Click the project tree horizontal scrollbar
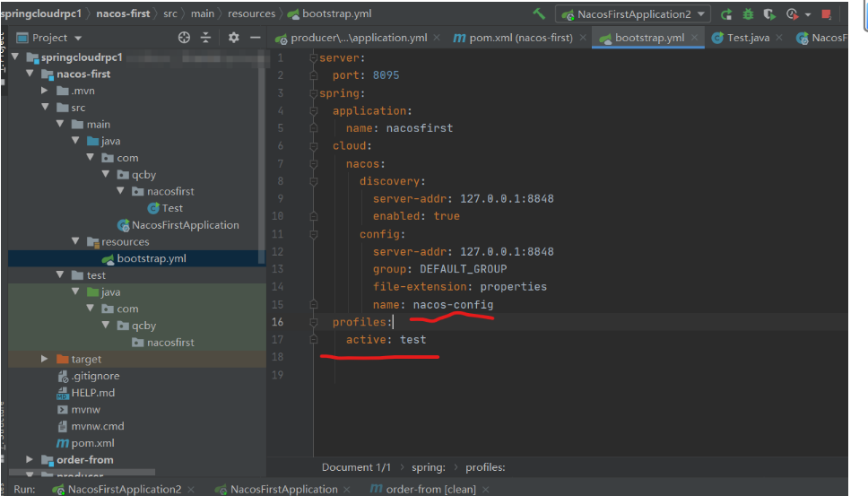The height and width of the screenshot is (496, 868). [x=83, y=472]
